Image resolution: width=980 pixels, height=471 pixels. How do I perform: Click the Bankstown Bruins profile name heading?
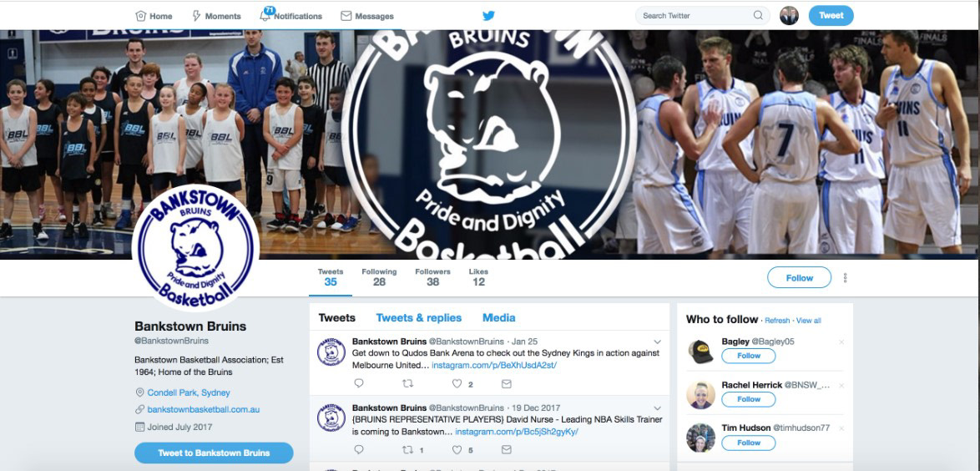(190, 326)
